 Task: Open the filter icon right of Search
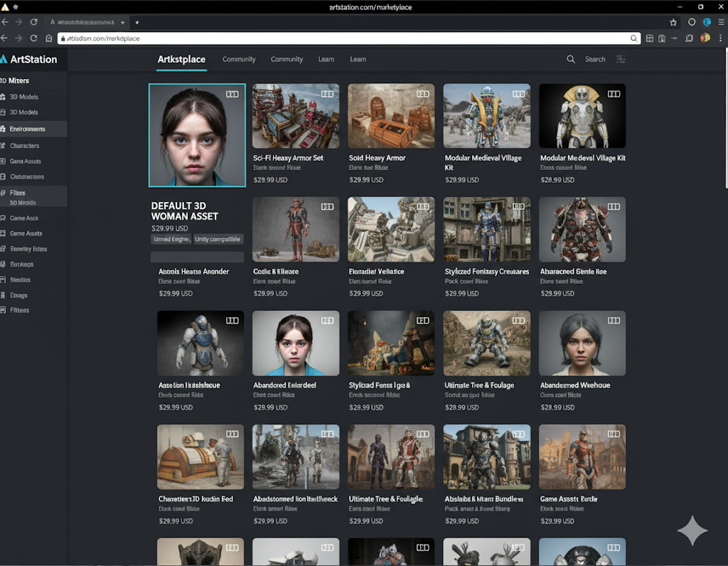point(621,60)
